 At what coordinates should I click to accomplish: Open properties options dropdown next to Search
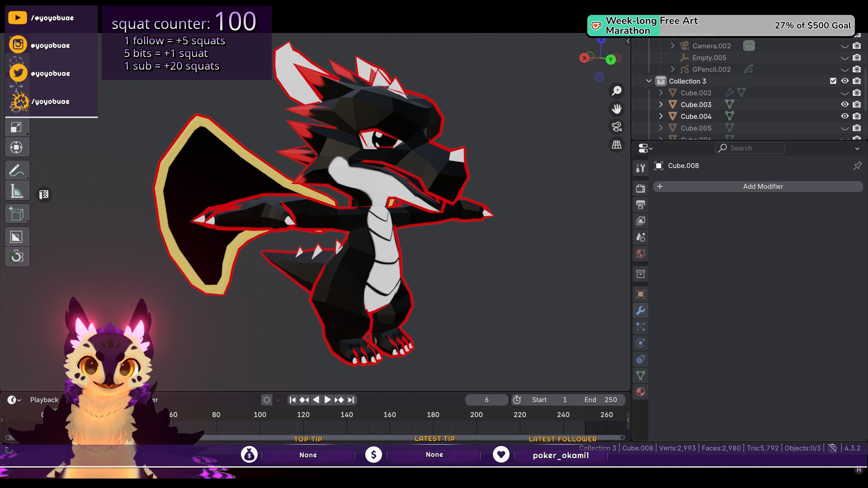857,148
